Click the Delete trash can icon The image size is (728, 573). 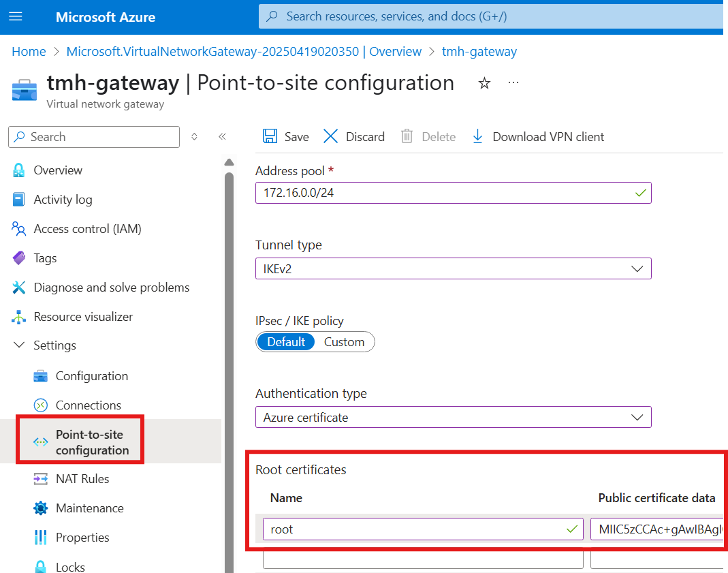[x=407, y=136]
